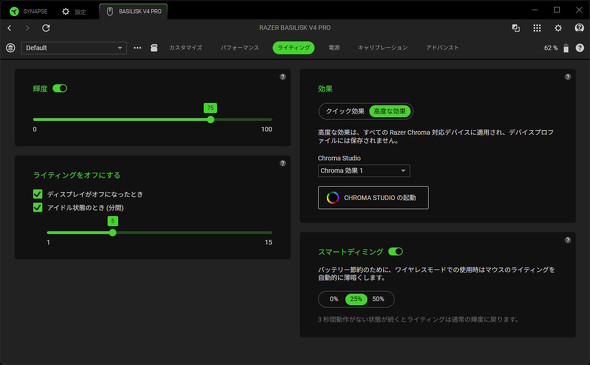Open the user account avatar icon
590x365 pixels.
coord(579,27)
